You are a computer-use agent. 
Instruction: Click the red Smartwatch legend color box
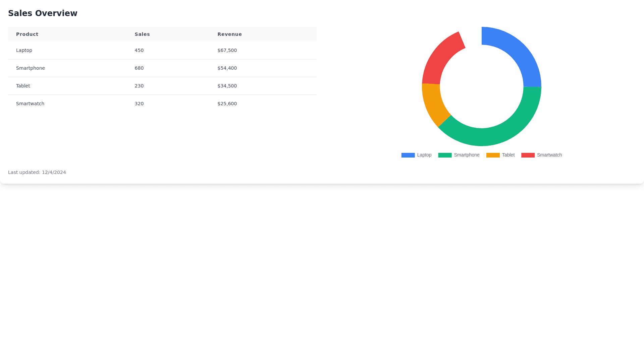(x=528, y=155)
